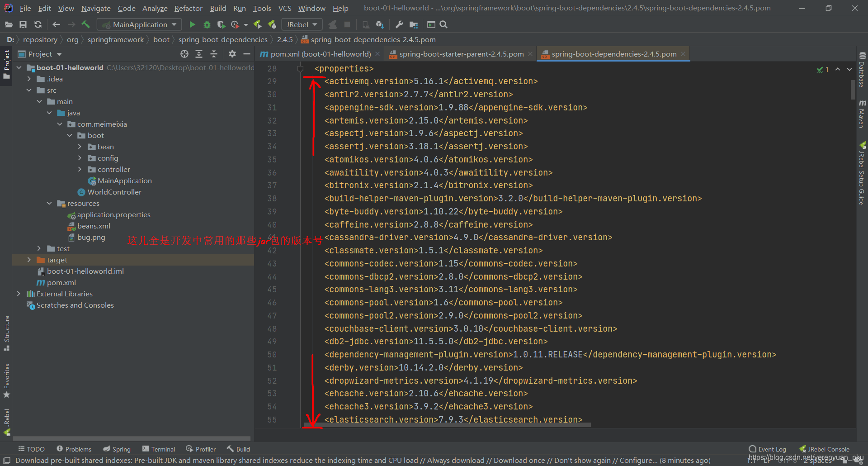Open the Problems tool window button
The height and width of the screenshot is (466, 868).
point(74,449)
